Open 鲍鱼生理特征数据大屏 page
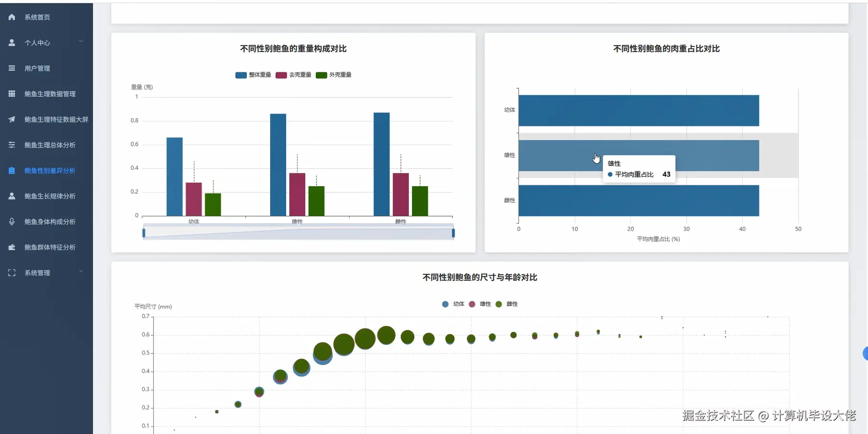 46,120
